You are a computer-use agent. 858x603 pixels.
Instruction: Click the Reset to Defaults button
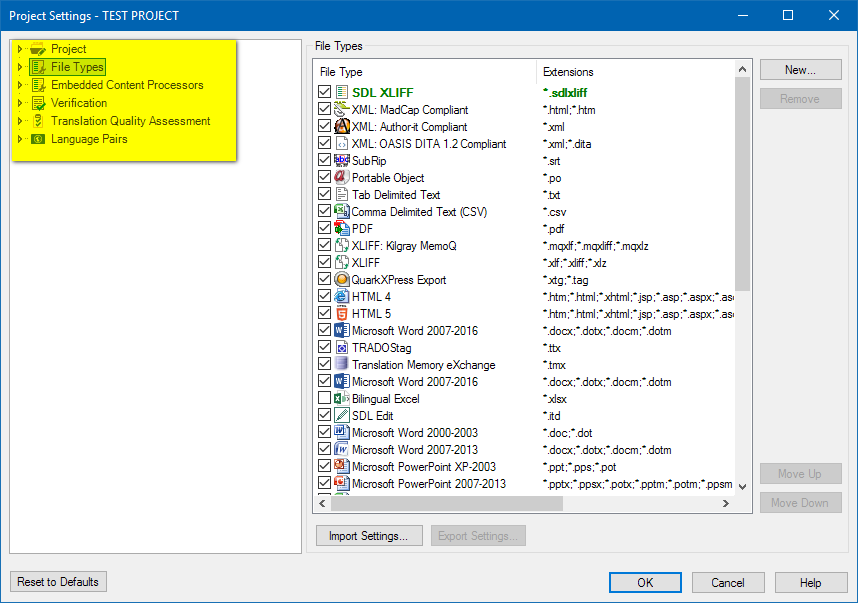(x=58, y=582)
